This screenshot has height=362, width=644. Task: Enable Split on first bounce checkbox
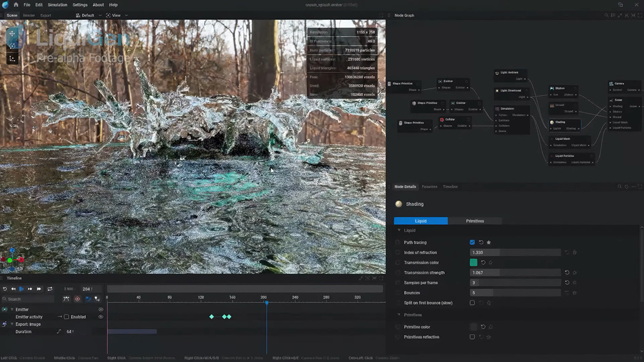tap(472, 303)
